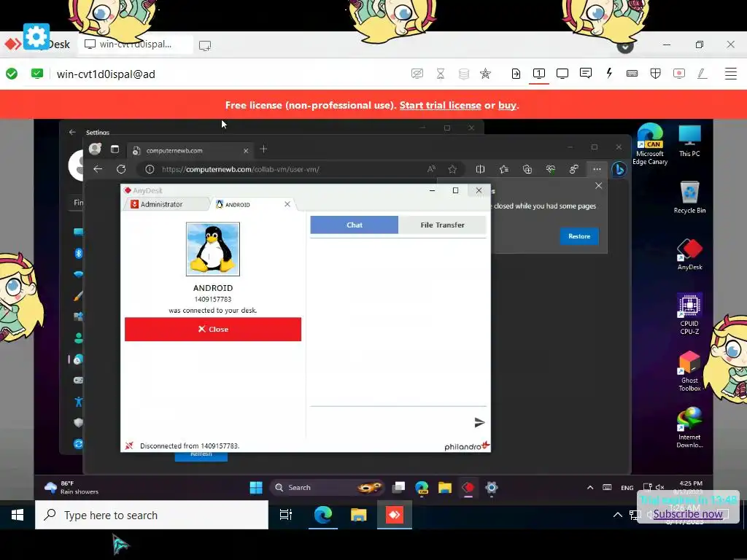
Task: Open Settings gear on remote taskbar
Action: point(491,488)
